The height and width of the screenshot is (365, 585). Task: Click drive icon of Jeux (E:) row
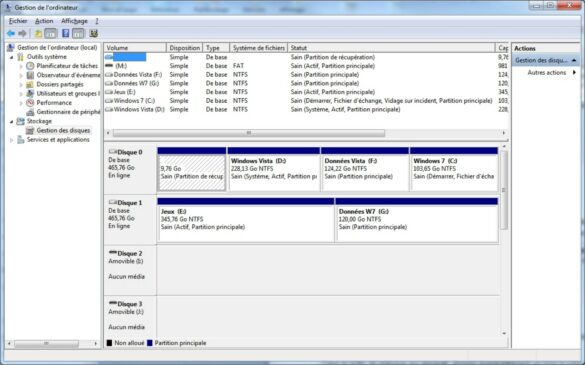point(109,92)
